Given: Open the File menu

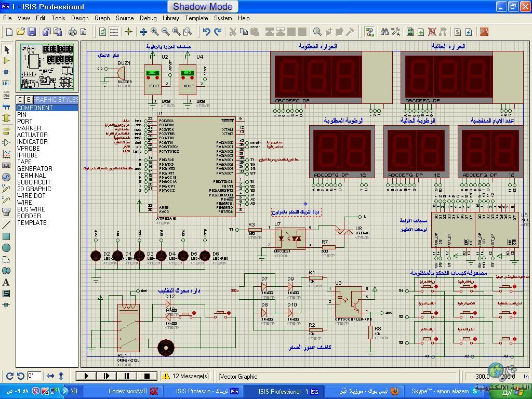Looking at the screenshot, I should (x=7, y=18).
